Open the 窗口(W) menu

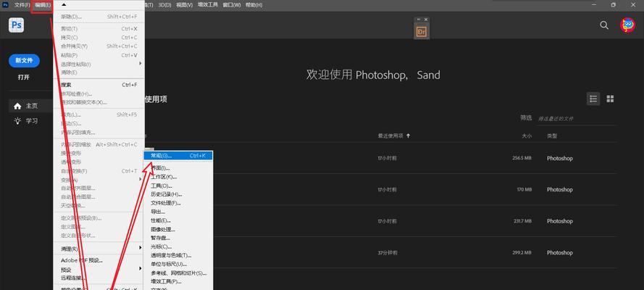(232, 5)
